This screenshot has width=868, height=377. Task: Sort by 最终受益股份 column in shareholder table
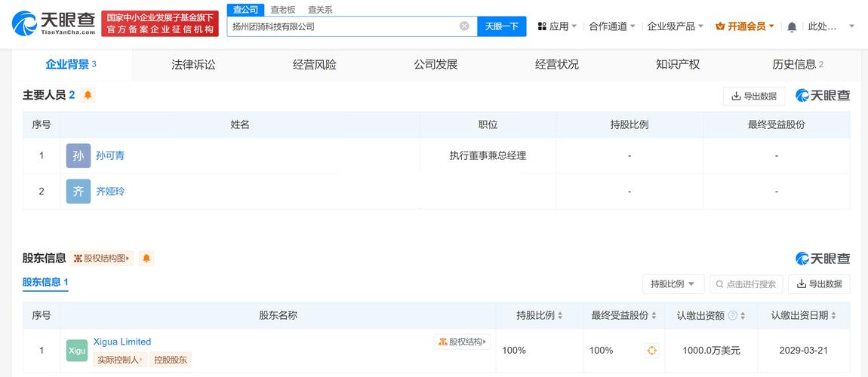click(654, 316)
